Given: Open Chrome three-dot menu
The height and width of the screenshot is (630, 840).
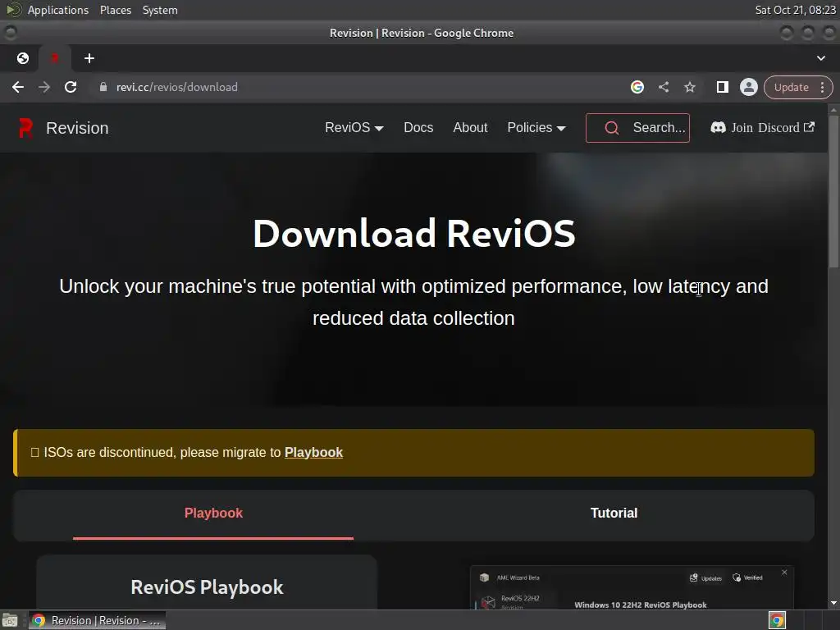Looking at the screenshot, I should pos(822,87).
